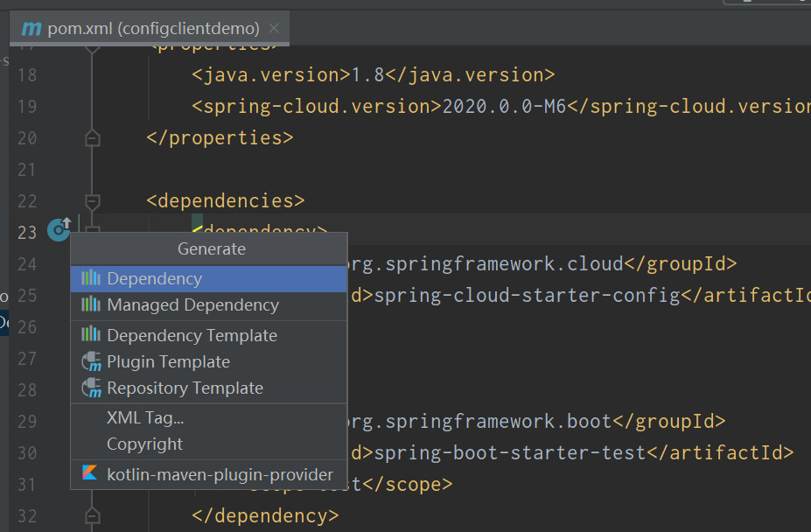The width and height of the screenshot is (811, 532).
Task: Click the <dependencies> opening tag
Action: pos(226,200)
